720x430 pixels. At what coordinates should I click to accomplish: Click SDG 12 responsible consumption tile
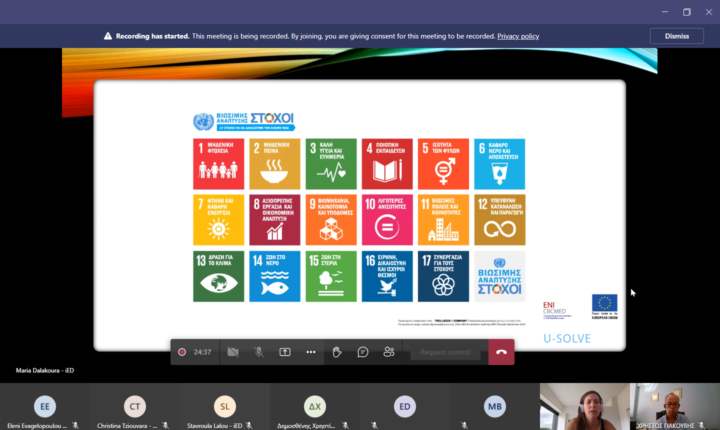point(500,220)
